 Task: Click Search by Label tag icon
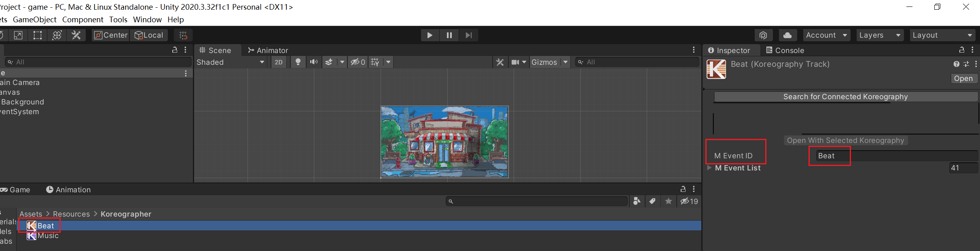[652, 201]
